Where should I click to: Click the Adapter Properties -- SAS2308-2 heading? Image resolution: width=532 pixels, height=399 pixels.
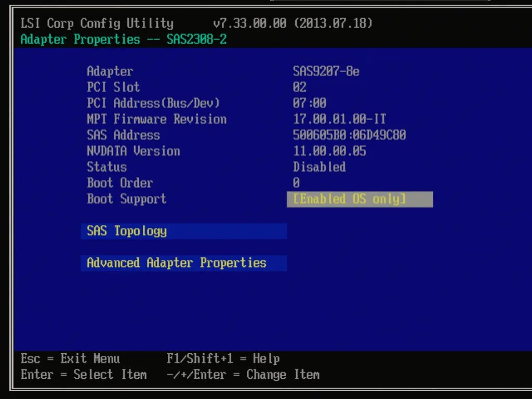[x=124, y=39]
